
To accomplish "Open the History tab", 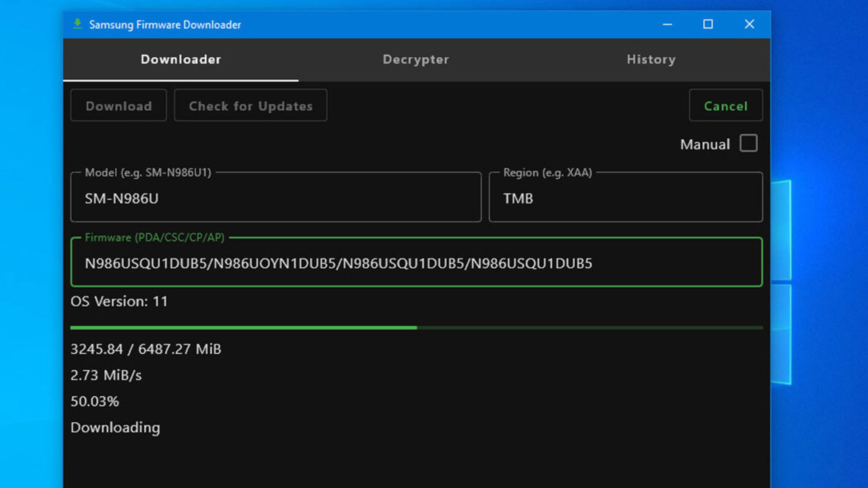I will tap(651, 59).
